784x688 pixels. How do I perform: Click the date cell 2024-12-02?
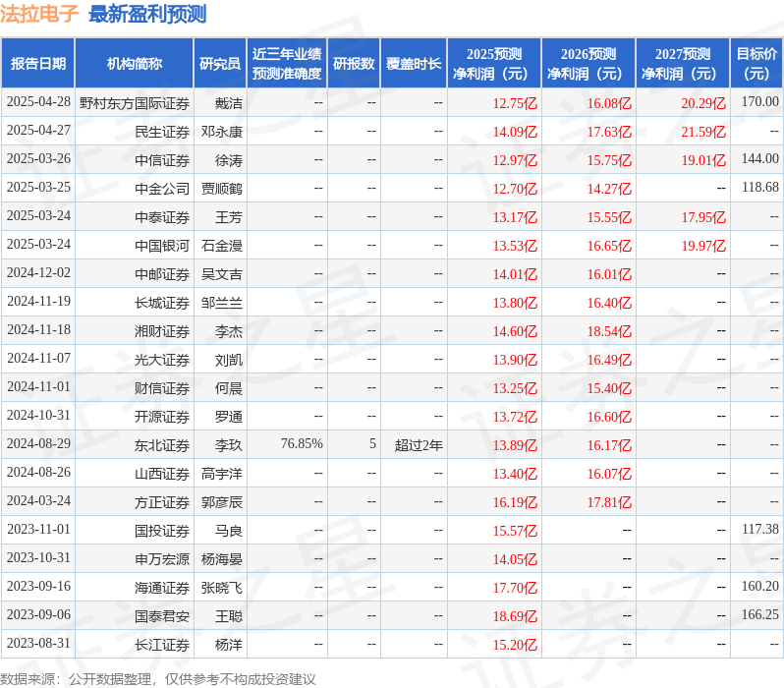click(x=38, y=273)
